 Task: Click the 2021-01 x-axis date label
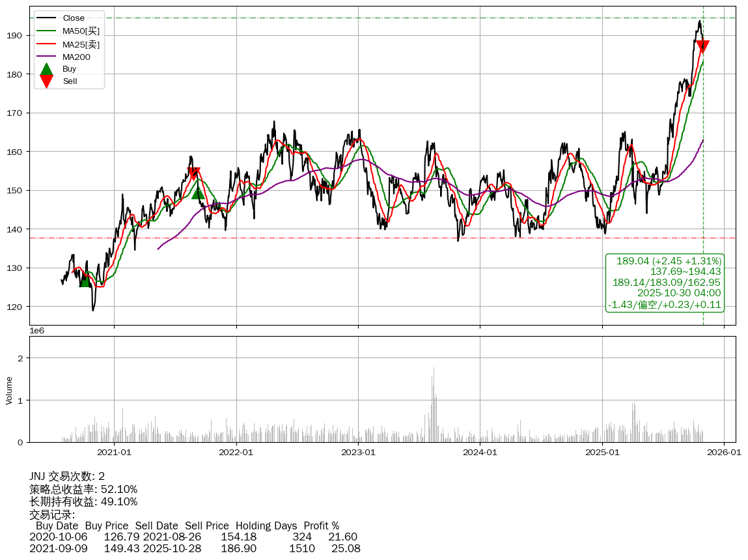(114, 452)
